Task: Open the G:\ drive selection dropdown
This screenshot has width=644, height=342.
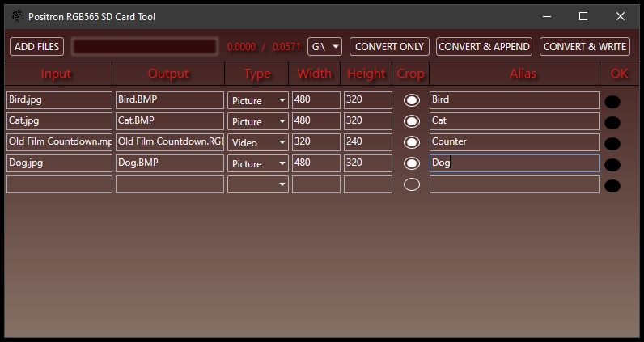Action: pyautogui.click(x=324, y=47)
